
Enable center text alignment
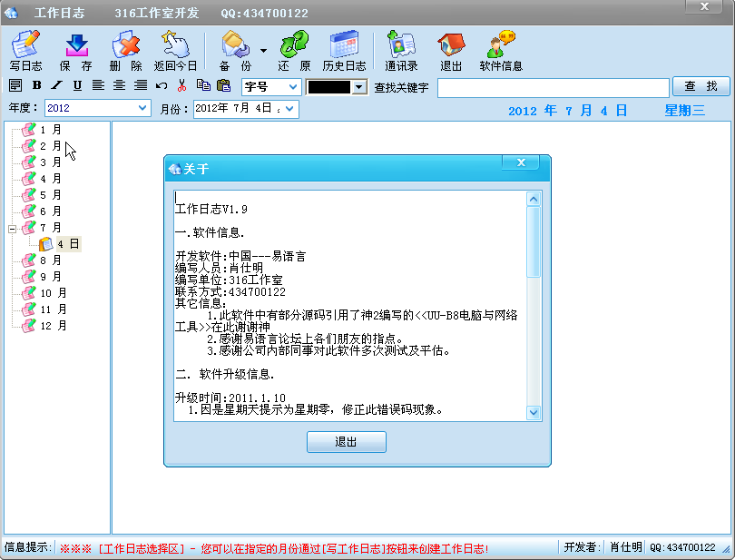click(x=119, y=85)
